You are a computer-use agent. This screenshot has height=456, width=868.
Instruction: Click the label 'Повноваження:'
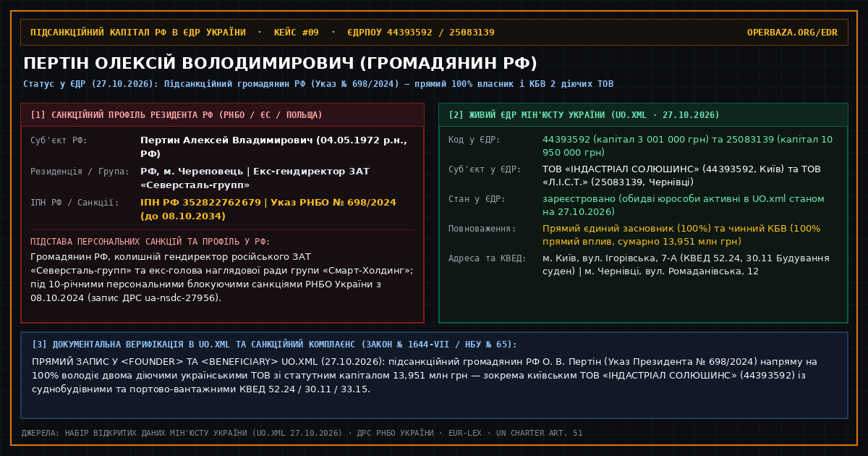482,229
